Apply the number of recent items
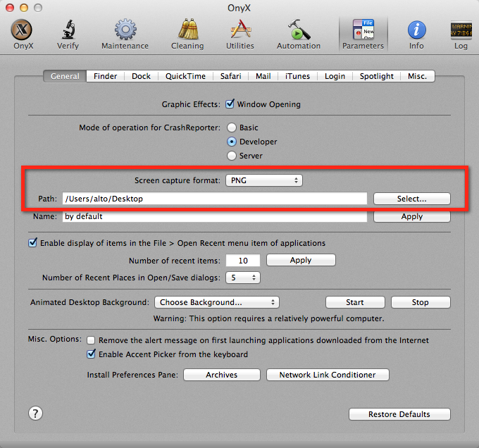This screenshot has width=479, height=448. pos(301,260)
